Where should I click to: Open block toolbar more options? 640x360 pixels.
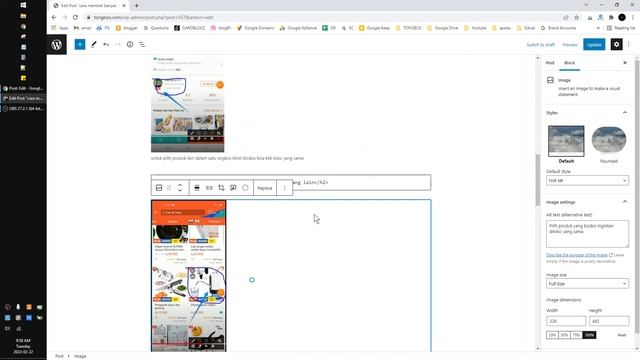[284, 188]
